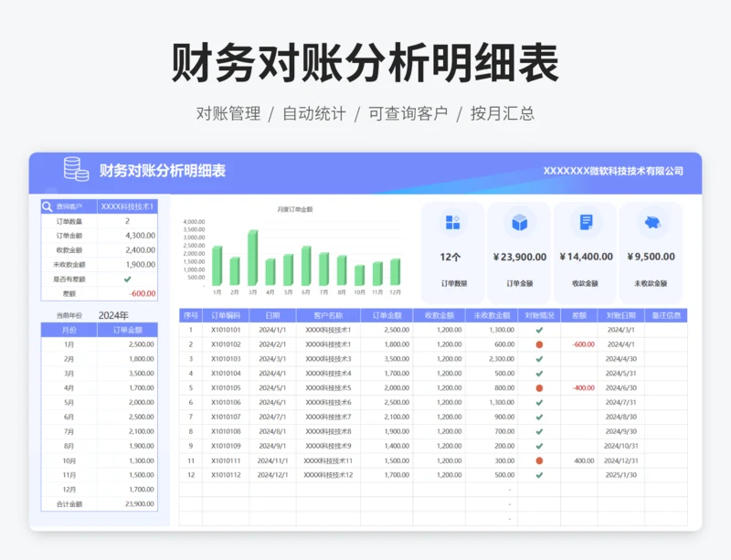Click the document icon above ¥14,400.00
731x560 pixels.
click(586, 222)
